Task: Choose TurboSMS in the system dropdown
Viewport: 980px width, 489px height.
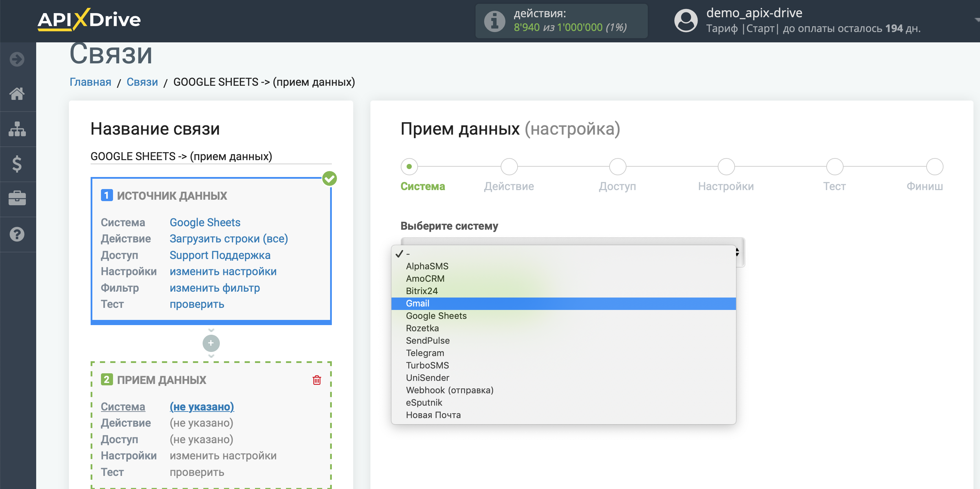Action: point(563,365)
